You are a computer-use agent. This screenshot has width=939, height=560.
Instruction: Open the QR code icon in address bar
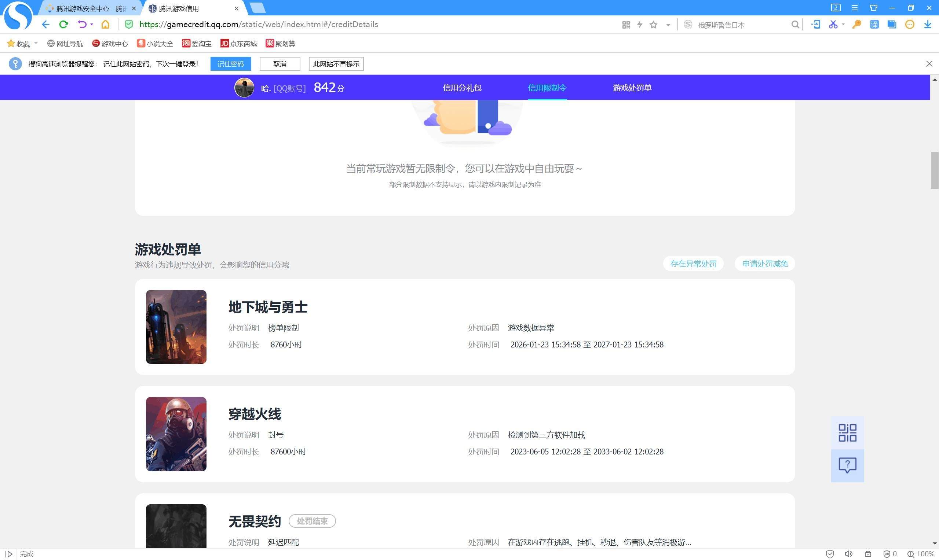(626, 25)
